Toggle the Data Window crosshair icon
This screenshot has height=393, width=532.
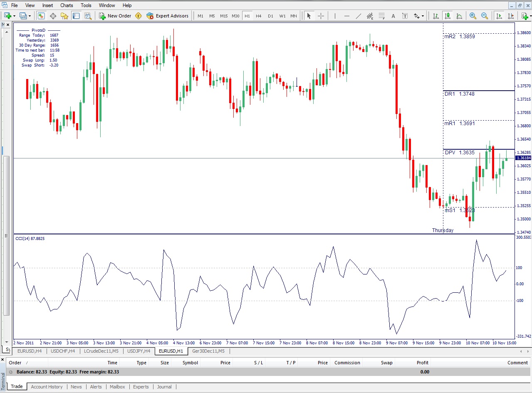[53, 16]
